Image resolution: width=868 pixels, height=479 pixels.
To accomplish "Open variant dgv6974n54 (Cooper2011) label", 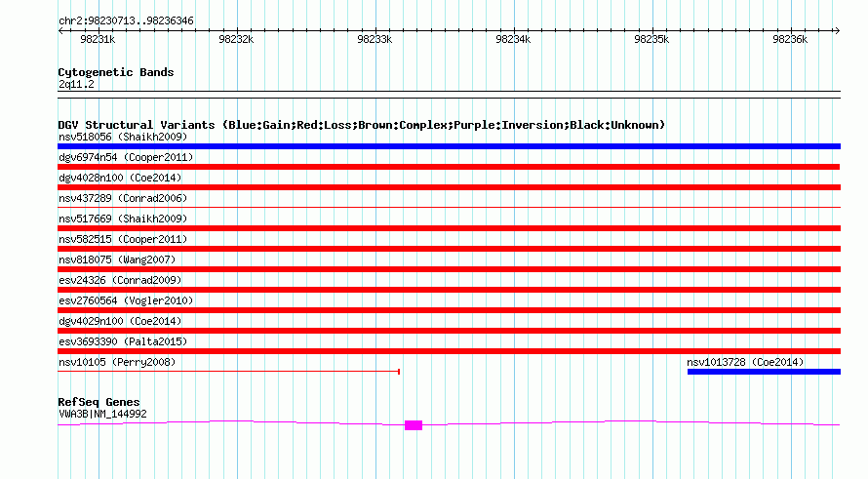I will coord(126,157).
